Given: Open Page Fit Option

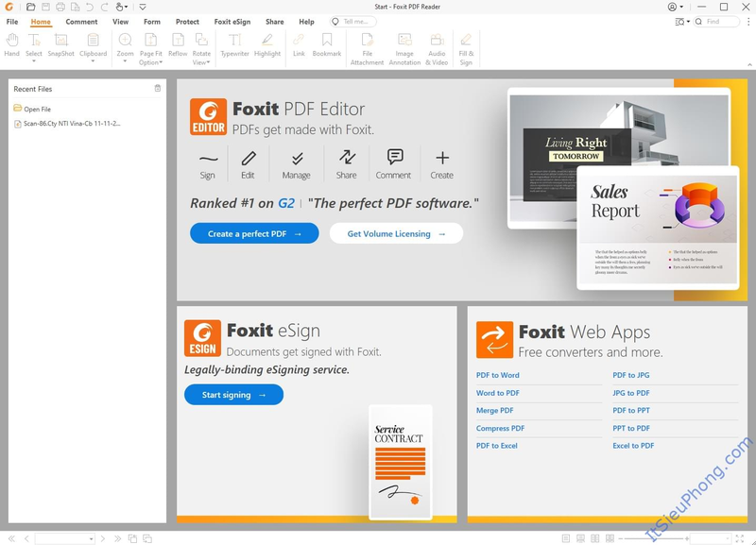Looking at the screenshot, I should 151,49.
